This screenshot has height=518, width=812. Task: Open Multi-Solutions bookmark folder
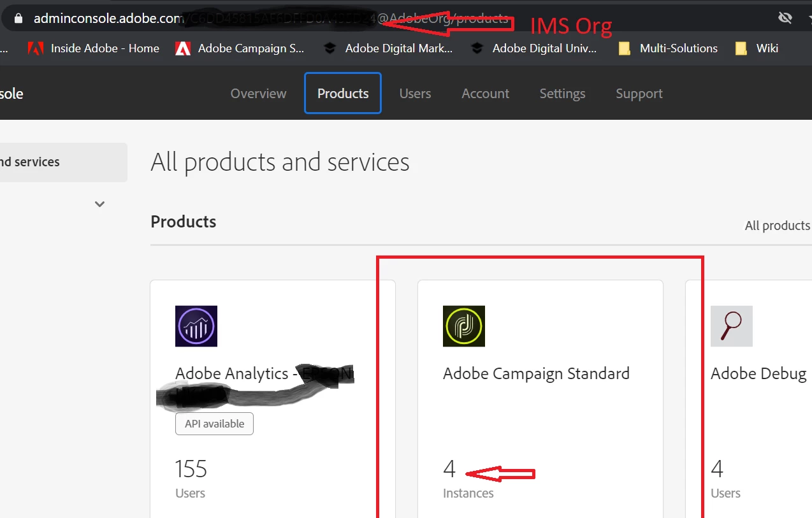pos(668,48)
